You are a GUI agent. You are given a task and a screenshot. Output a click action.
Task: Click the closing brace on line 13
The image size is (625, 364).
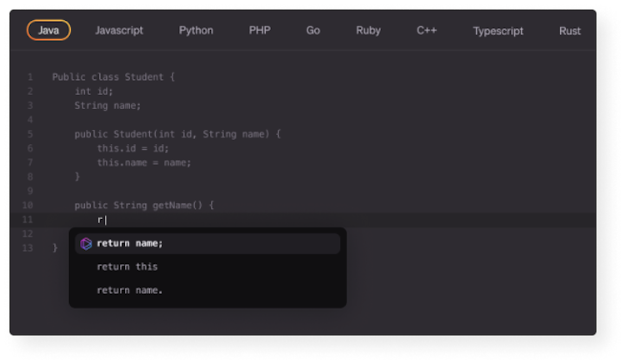pos(55,247)
